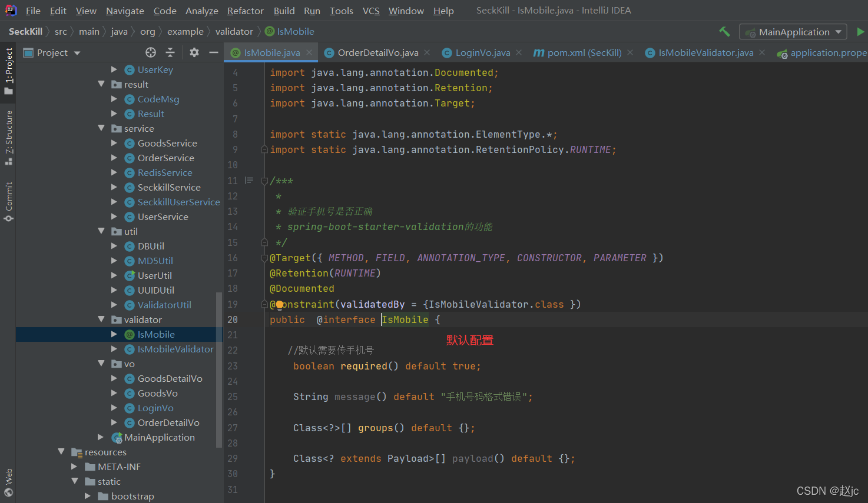Collapse the resources folder
This screenshot has height=503, width=868.
(61, 452)
